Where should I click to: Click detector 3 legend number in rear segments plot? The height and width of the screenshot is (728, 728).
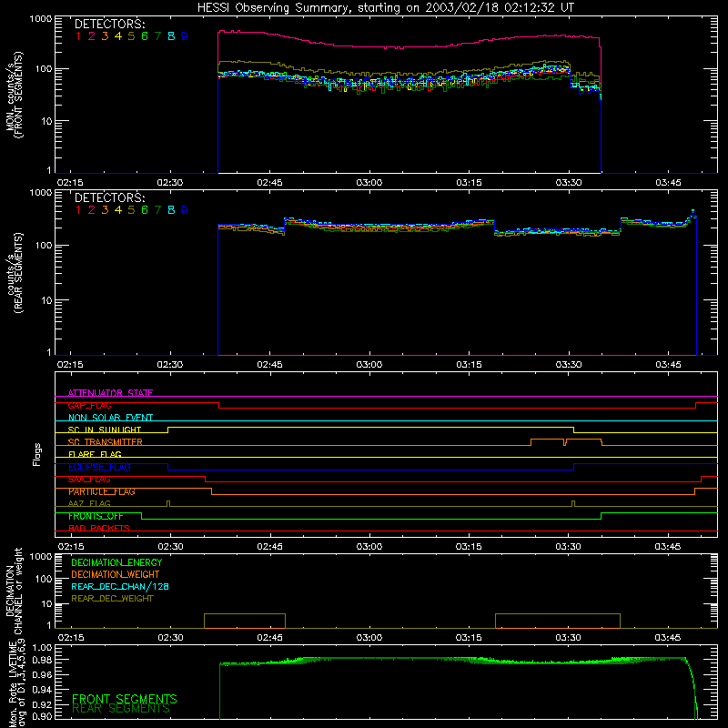point(105,210)
